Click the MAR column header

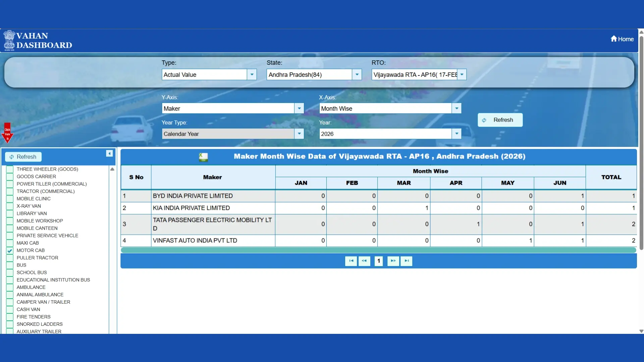click(404, 183)
